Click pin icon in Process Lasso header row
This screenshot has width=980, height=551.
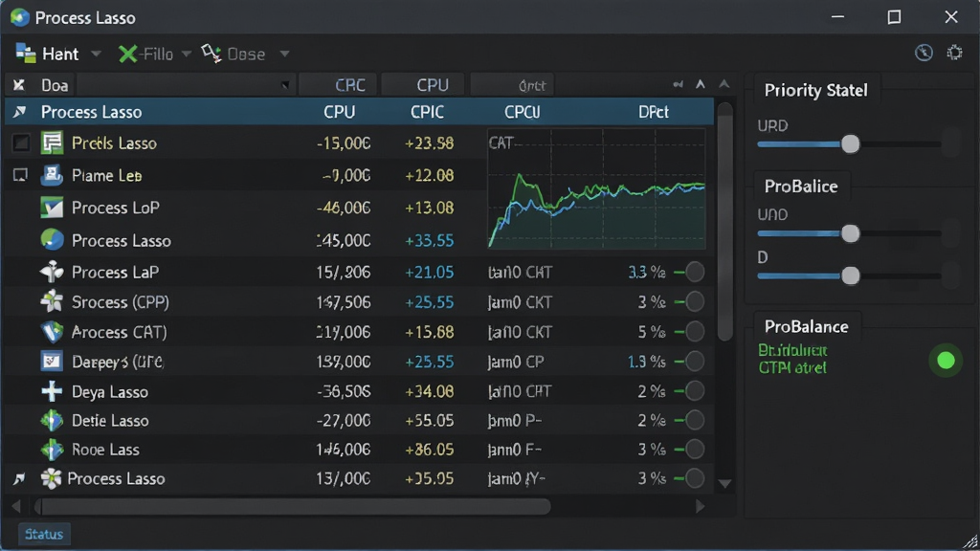(19, 112)
